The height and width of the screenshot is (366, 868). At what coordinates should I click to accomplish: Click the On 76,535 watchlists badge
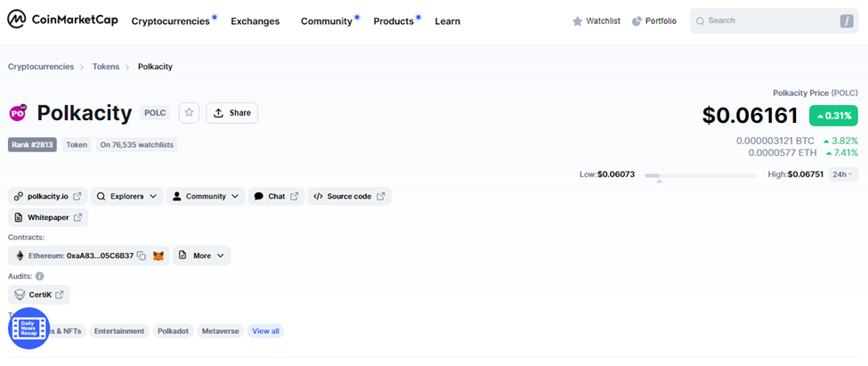pos(137,145)
